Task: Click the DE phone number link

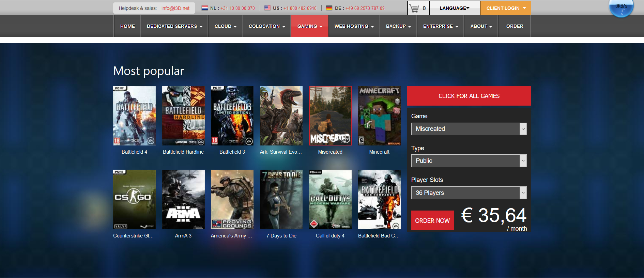Action: [365, 8]
